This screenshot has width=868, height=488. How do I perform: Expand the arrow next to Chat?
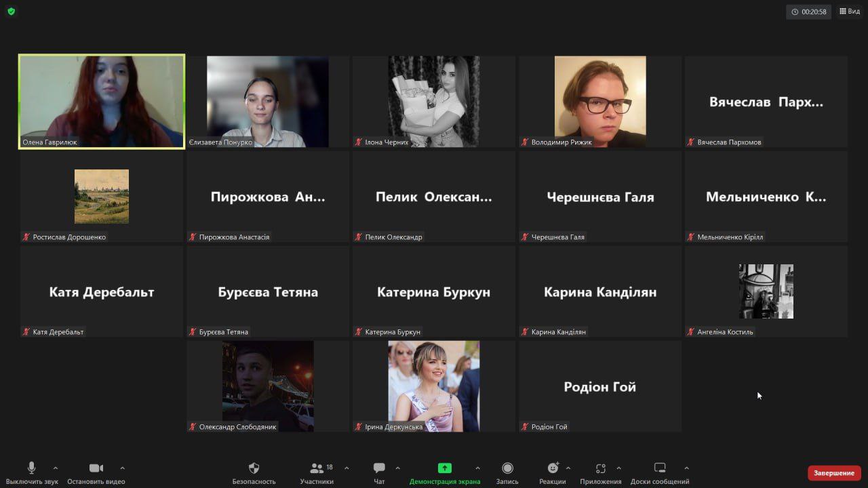pyautogui.click(x=397, y=468)
